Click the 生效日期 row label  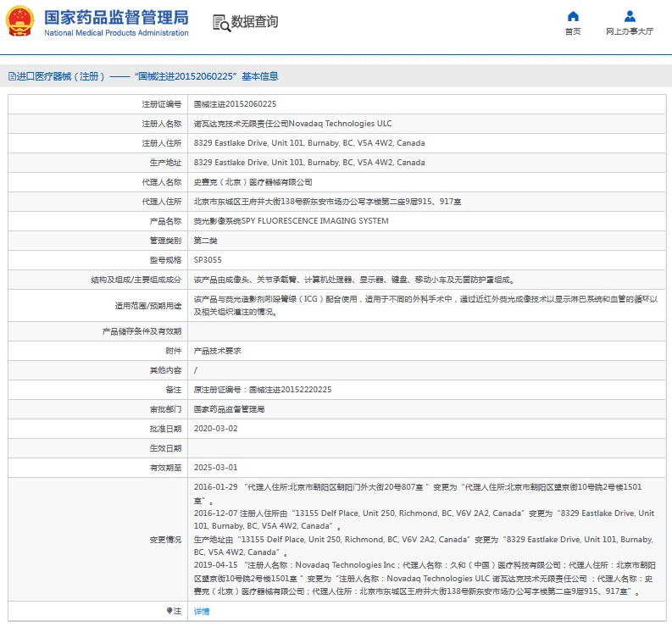165,448
